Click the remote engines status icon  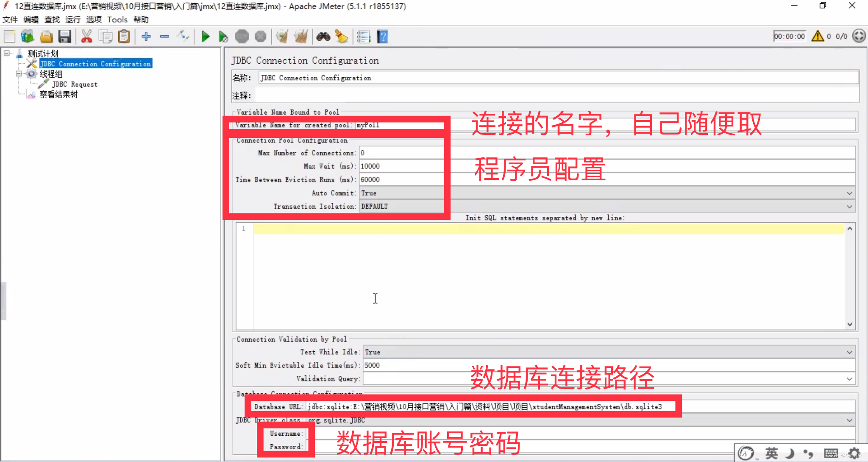point(859,36)
